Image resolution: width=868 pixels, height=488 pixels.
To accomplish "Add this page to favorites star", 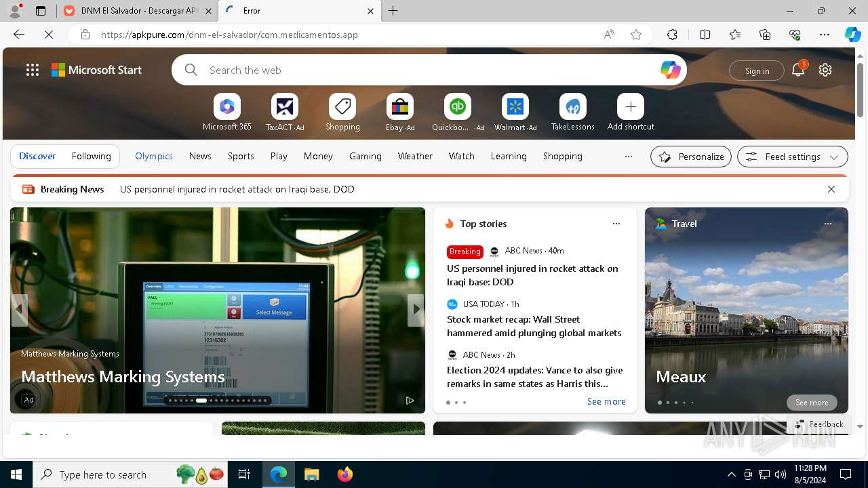I will (x=636, y=35).
